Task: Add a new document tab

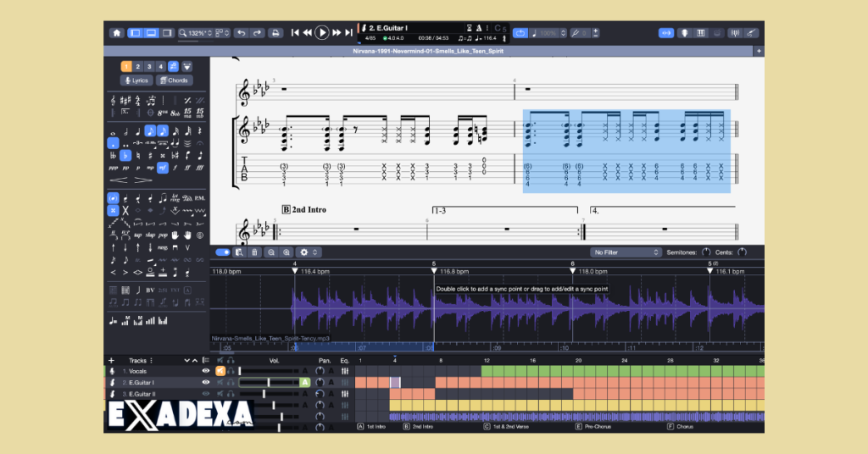Action: (759, 51)
